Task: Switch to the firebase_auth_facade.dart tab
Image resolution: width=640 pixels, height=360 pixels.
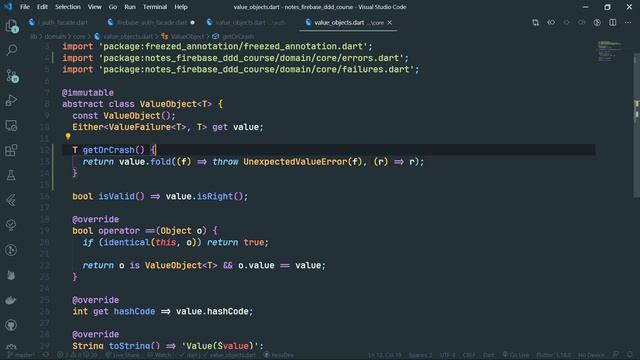Action: [152, 22]
